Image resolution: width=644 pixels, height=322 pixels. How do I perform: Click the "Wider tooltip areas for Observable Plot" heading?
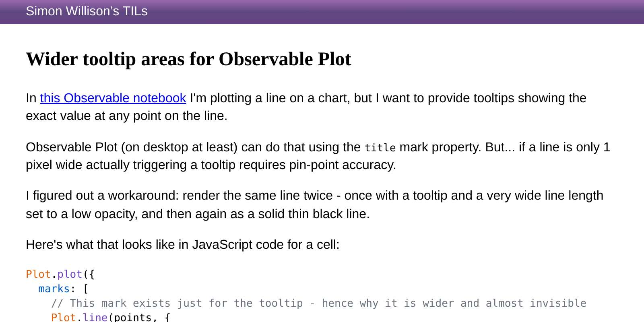pyautogui.click(x=188, y=59)
